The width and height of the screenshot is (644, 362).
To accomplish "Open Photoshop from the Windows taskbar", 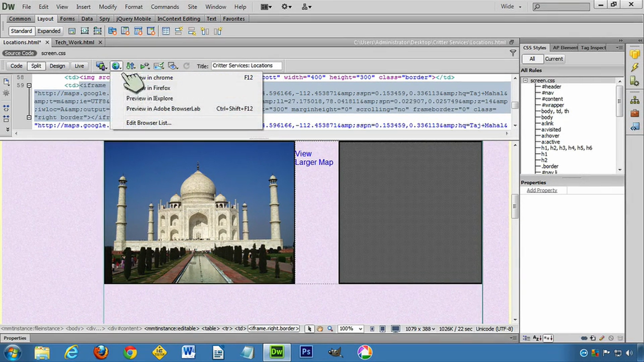I will point(306,351).
